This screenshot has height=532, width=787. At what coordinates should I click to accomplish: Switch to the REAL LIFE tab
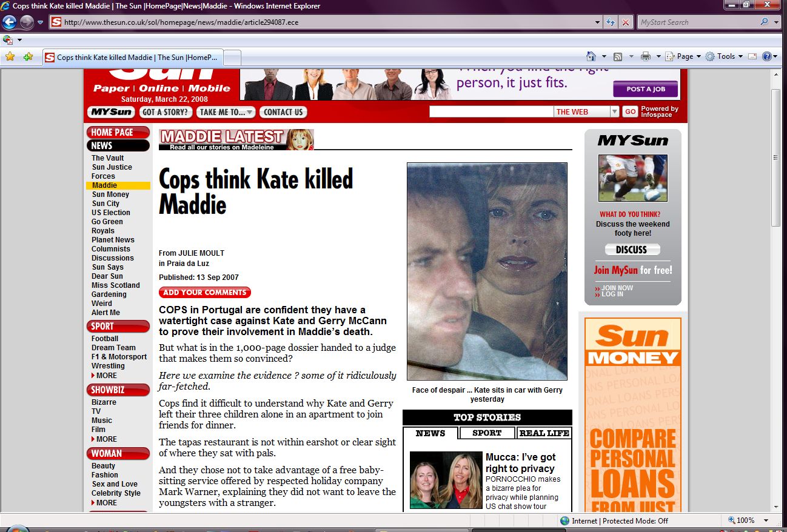point(544,433)
